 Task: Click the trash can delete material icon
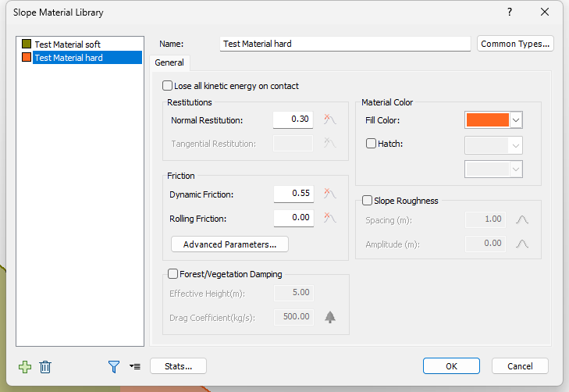click(45, 366)
